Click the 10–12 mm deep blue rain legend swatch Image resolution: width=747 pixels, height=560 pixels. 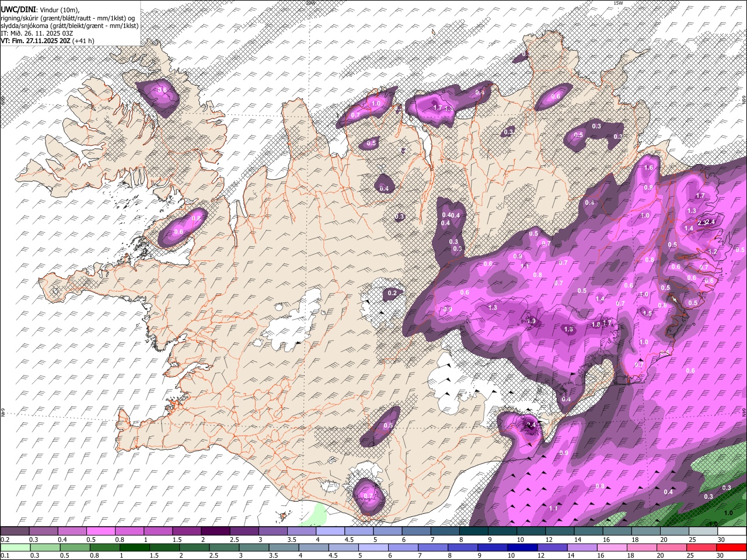[522, 547]
